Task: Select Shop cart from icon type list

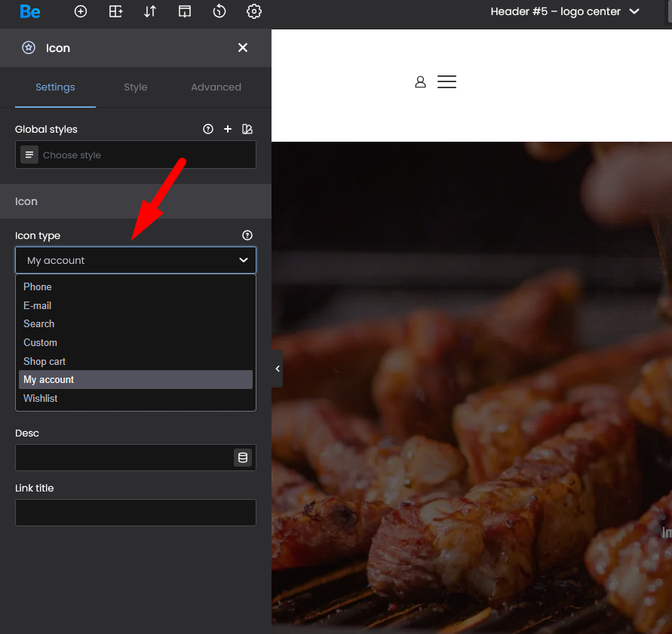Action: click(x=44, y=361)
